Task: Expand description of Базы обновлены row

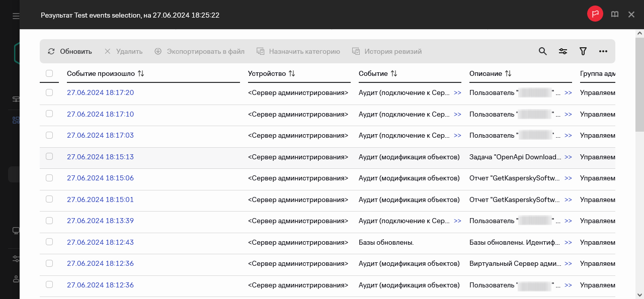Action: coord(568,242)
